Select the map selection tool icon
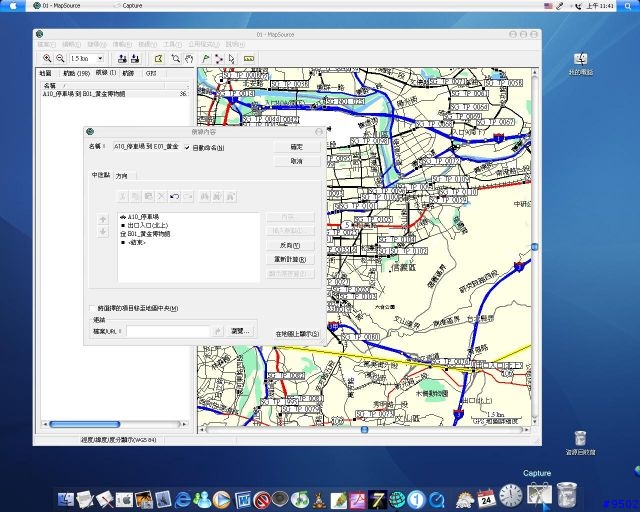 tap(158, 58)
